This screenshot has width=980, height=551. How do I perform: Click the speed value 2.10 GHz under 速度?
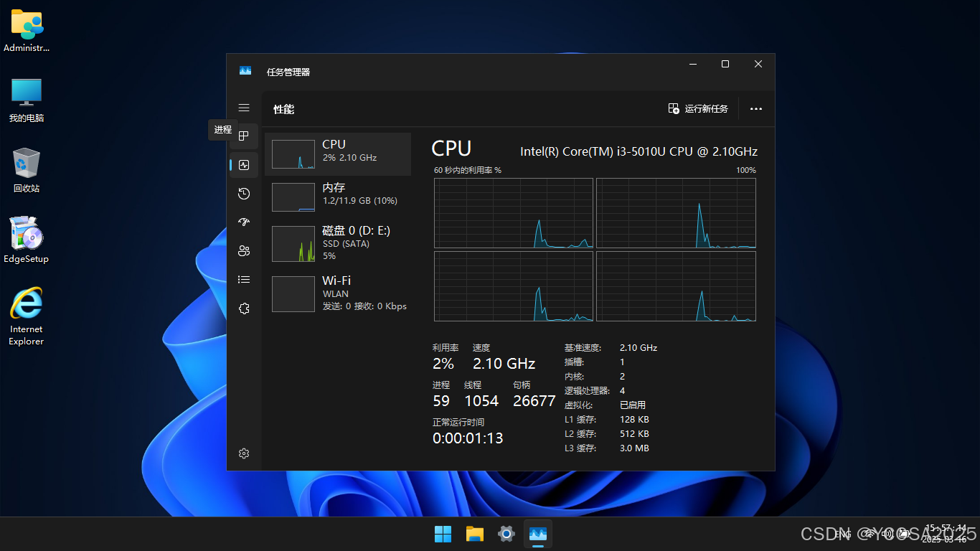click(504, 364)
